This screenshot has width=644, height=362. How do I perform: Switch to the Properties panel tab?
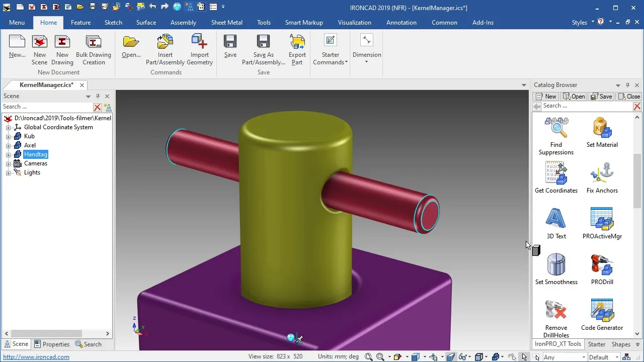point(52,344)
